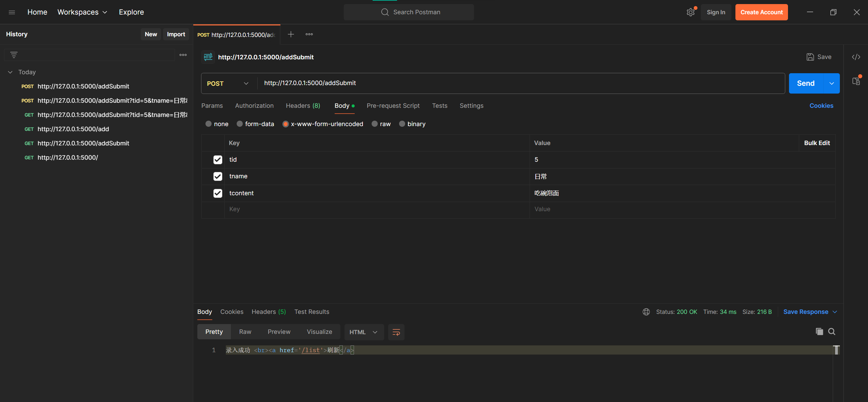The width and height of the screenshot is (868, 402).
Task: Open the Send button arrow dropdown
Action: coord(832,83)
